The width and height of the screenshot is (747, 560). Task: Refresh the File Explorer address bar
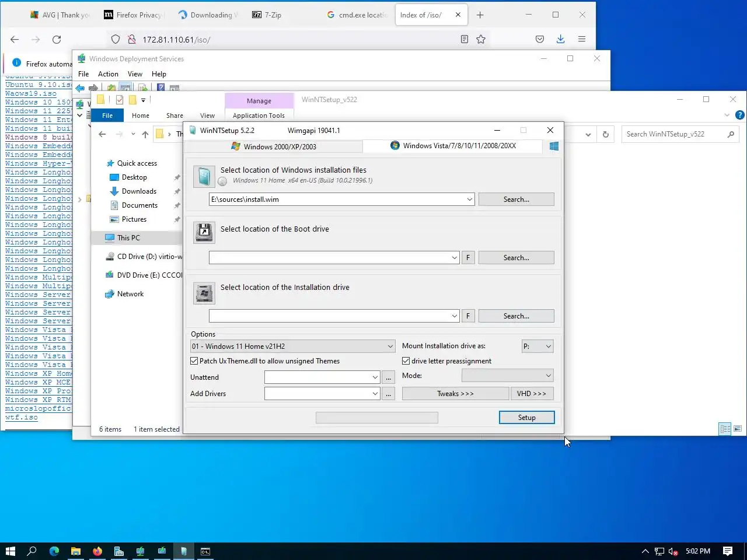point(606,134)
